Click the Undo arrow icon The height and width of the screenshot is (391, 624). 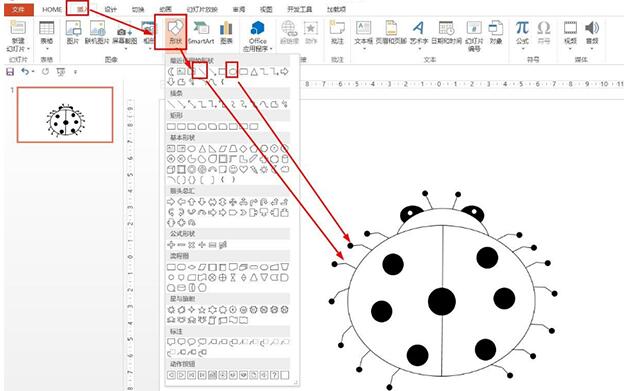click(25, 72)
